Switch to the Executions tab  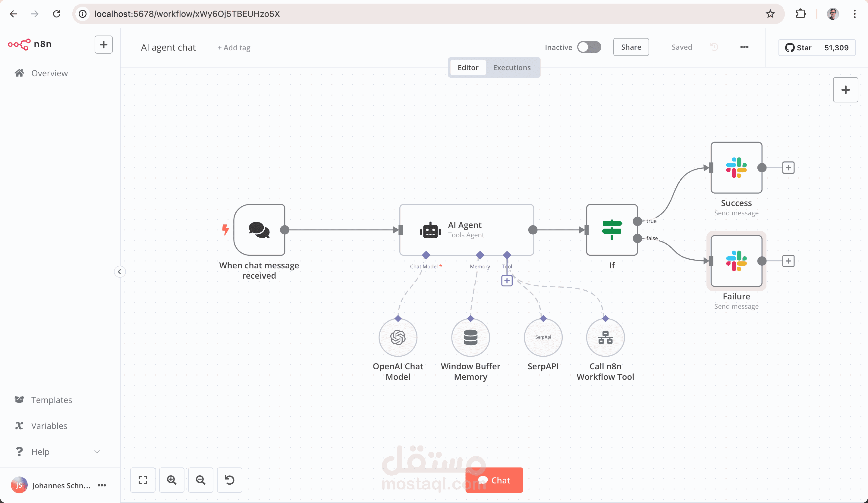(x=511, y=67)
